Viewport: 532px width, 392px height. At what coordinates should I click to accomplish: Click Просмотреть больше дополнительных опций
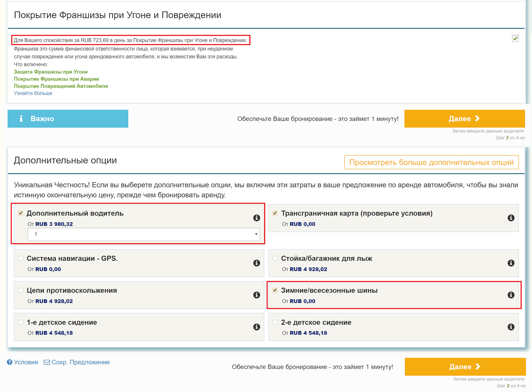[431, 162]
